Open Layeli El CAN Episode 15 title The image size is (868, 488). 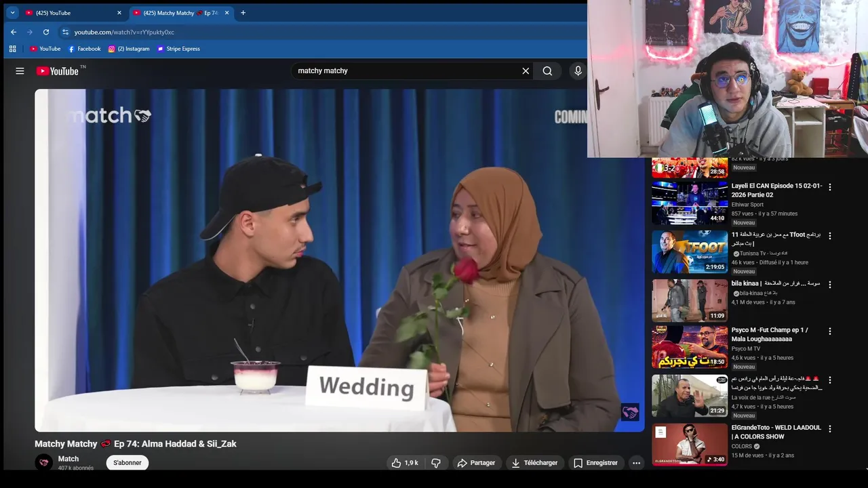(x=776, y=190)
